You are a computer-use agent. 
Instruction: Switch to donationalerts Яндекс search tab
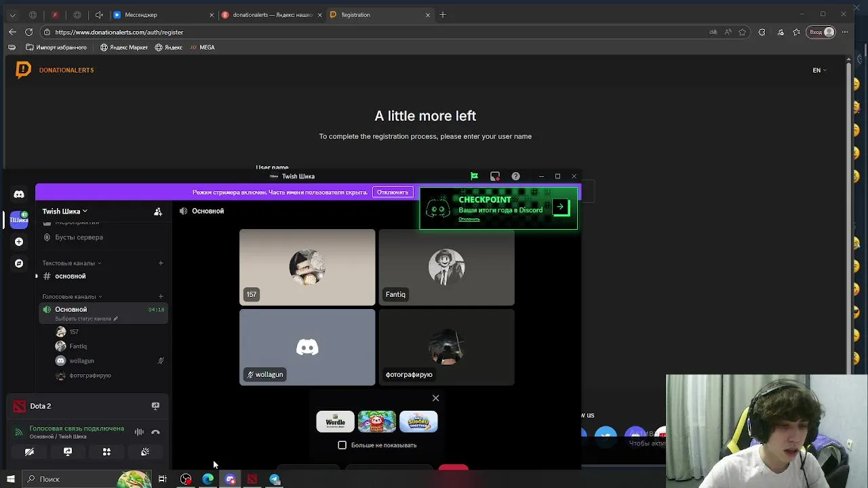(x=271, y=15)
